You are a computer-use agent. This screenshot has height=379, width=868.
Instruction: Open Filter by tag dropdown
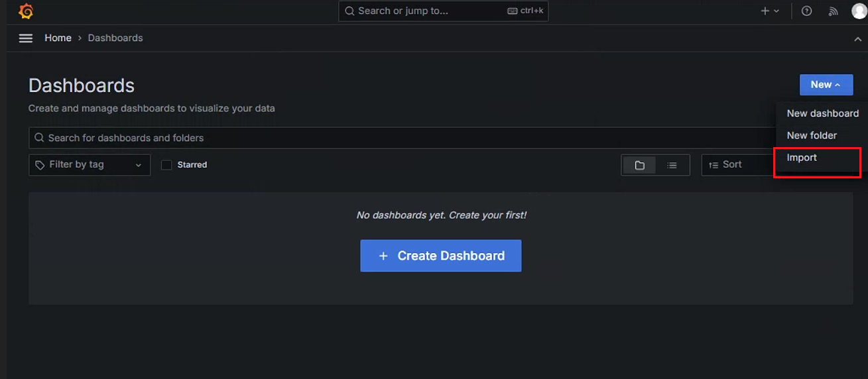(90, 165)
